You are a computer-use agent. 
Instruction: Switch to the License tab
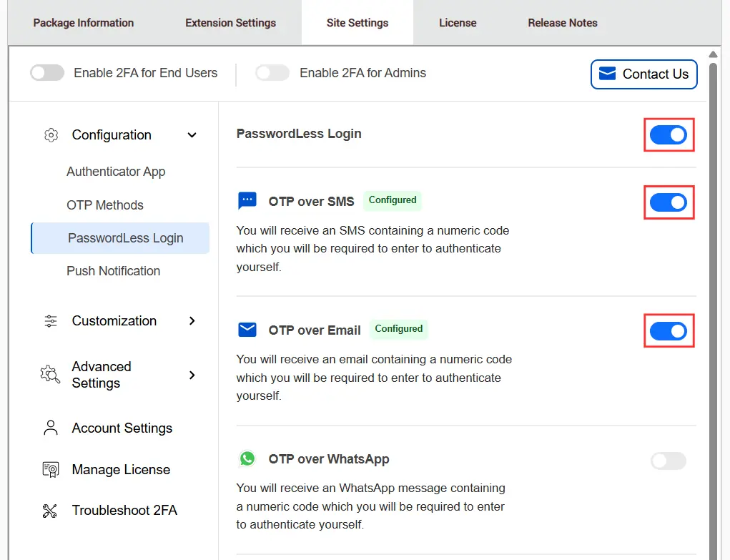coord(458,22)
